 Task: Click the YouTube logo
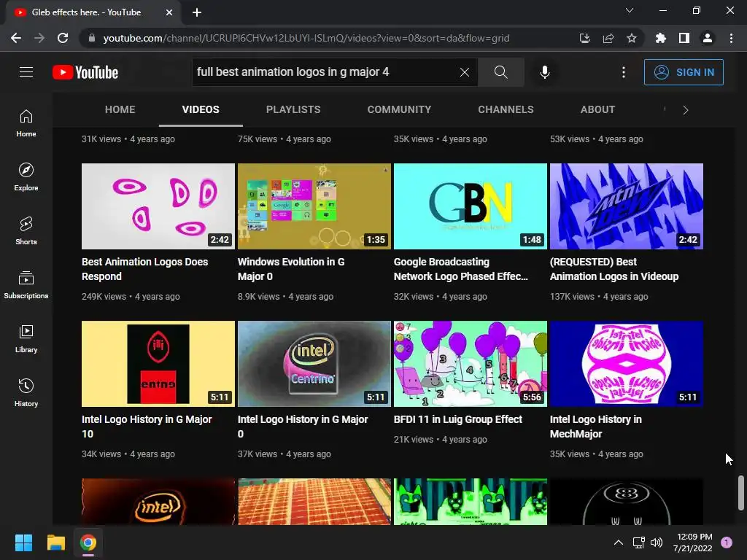[x=85, y=72]
